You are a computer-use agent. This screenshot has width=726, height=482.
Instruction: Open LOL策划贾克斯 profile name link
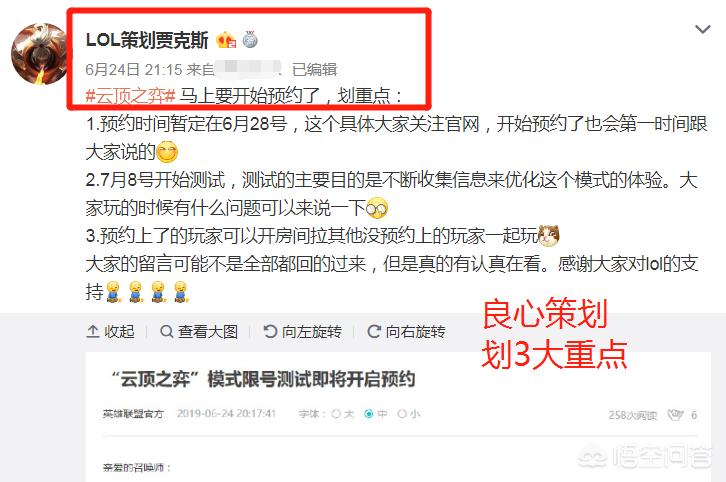point(147,40)
